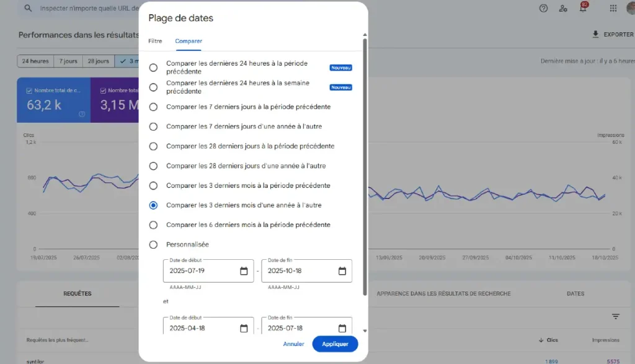Image resolution: width=635 pixels, height=364 pixels.
Task: Open the notifications bell icon
Action: [582, 8]
